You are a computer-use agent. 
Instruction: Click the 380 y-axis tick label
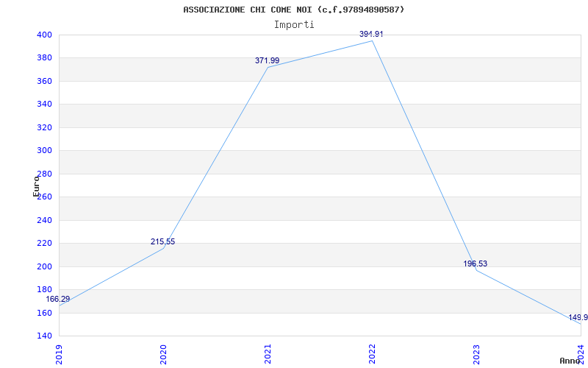pos(44,58)
